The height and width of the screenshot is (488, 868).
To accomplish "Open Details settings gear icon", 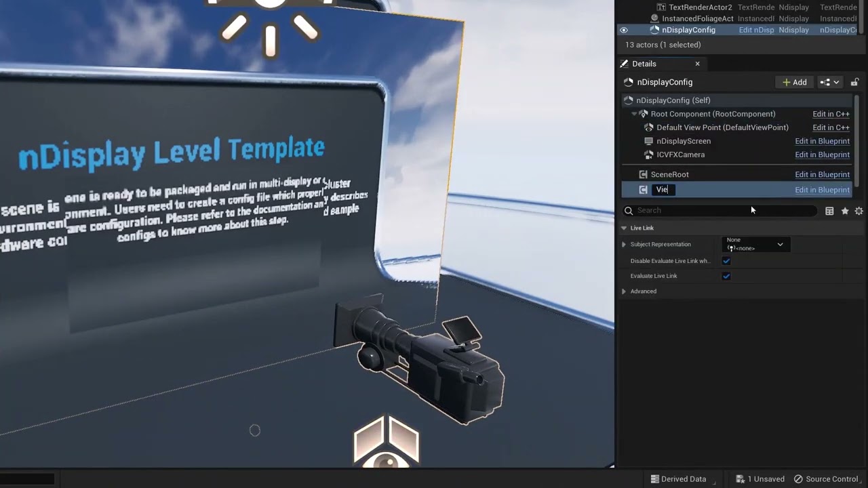I will point(859,211).
